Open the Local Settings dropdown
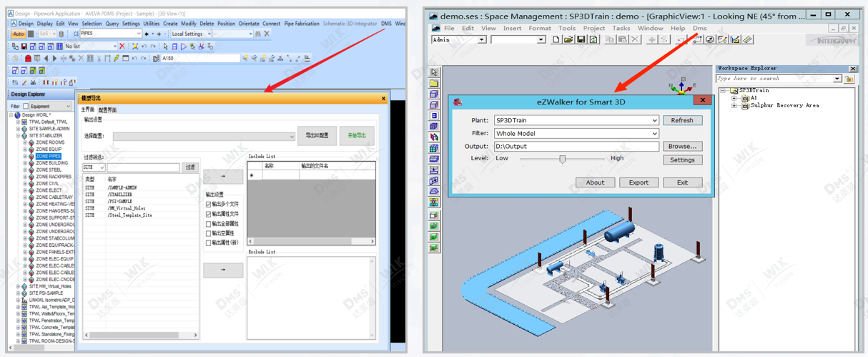Viewport: 868px width, 357px height. coord(191,34)
